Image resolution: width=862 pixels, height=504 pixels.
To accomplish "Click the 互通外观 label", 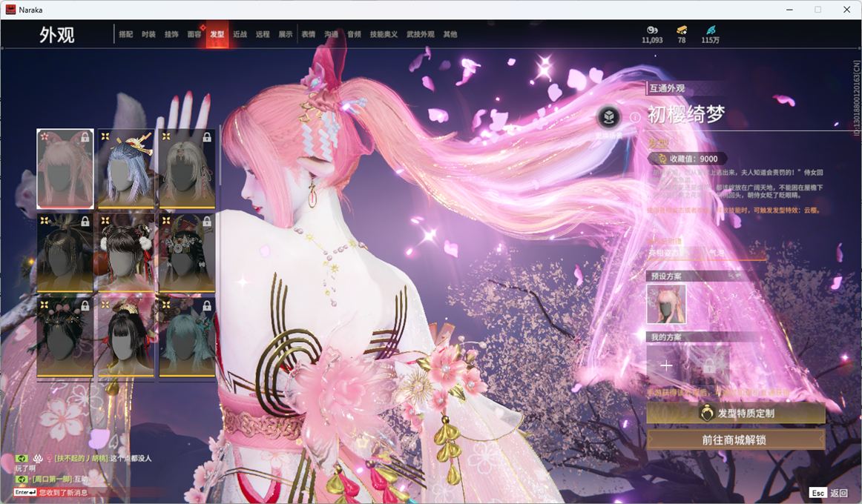I will 667,88.
